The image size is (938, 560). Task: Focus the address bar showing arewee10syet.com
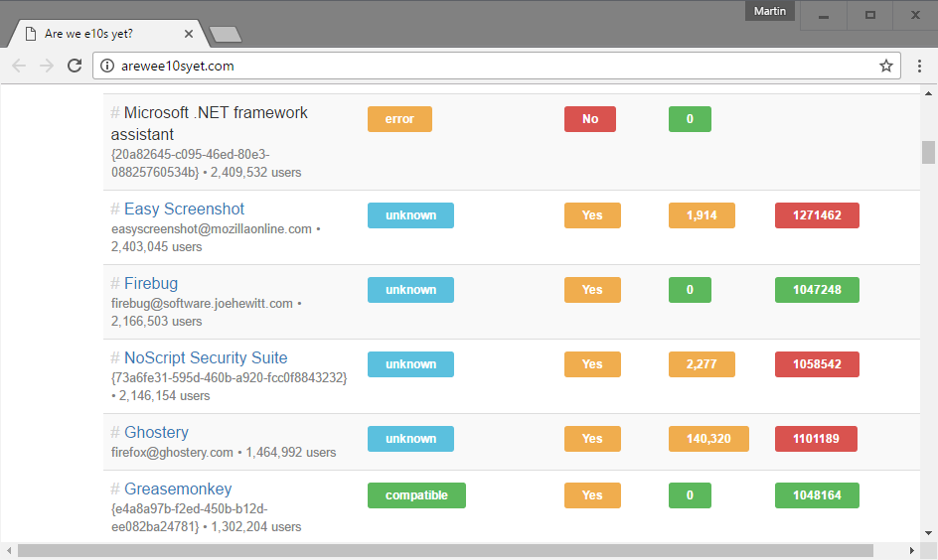pyautogui.click(x=497, y=66)
